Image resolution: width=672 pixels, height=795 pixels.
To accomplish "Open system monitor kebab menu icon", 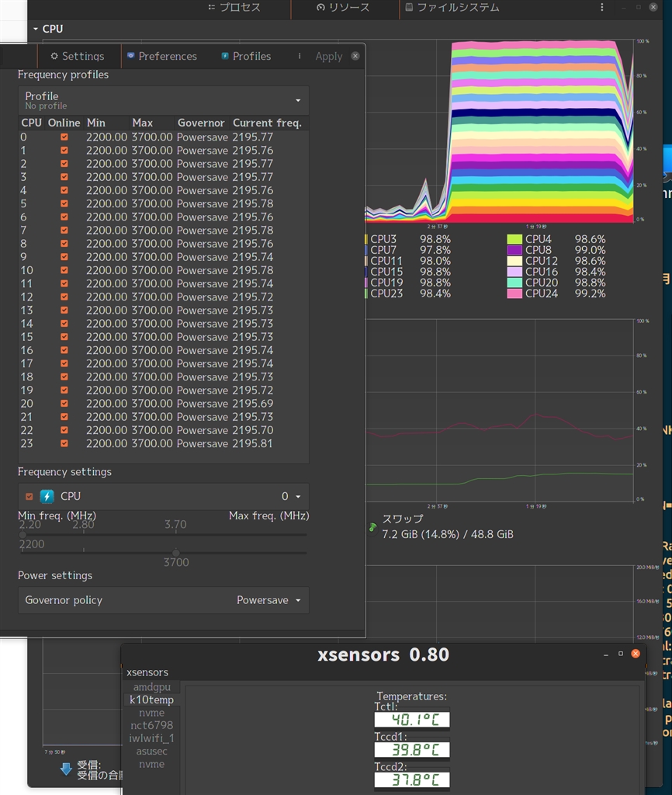I will 601,7.
